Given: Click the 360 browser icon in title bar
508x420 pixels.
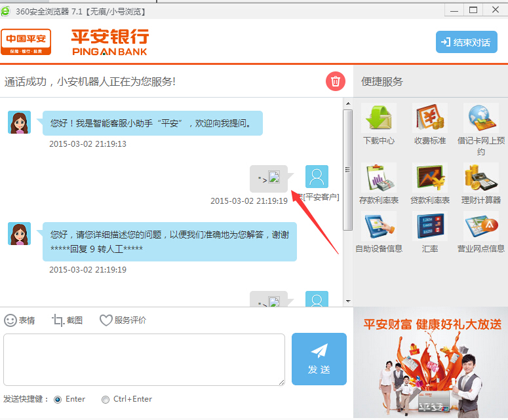Looking at the screenshot, I should 5,11.
